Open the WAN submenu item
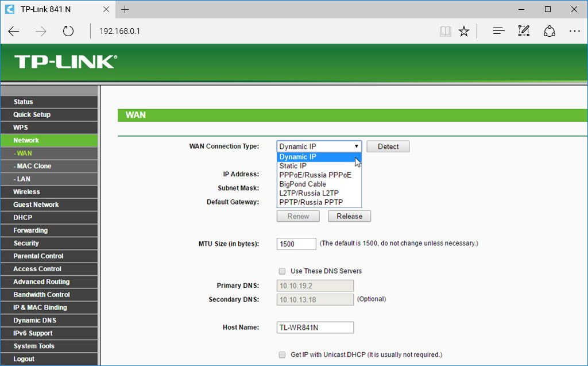588x366 pixels. tap(49, 153)
